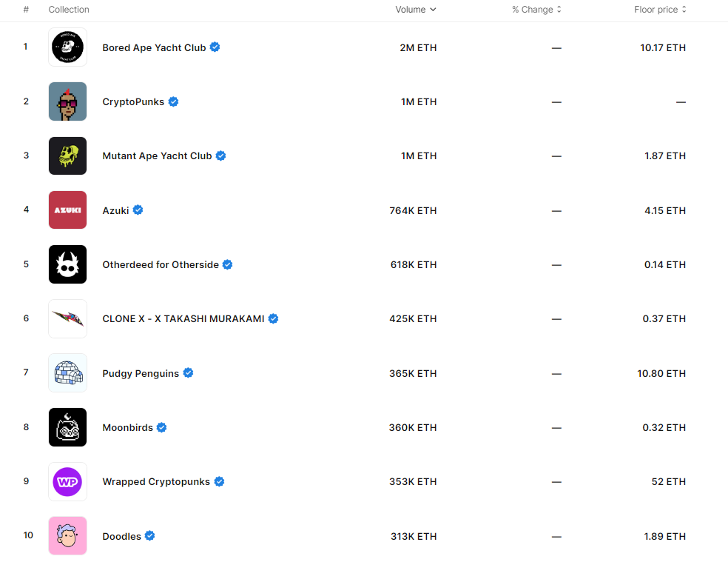The width and height of the screenshot is (728, 562).
Task: Sort by the Floor price column
Action: coord(660,10)
